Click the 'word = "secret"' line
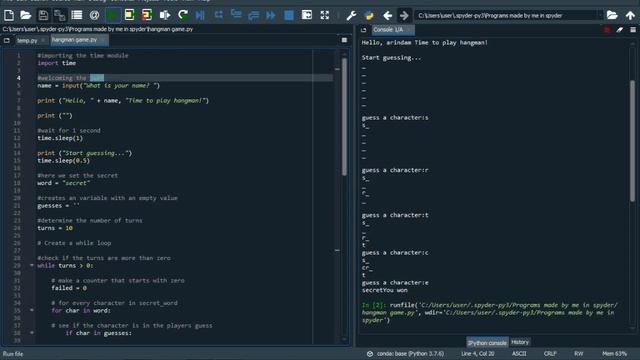The height and width of the screenshot is (360, 640). coord(63,183)
